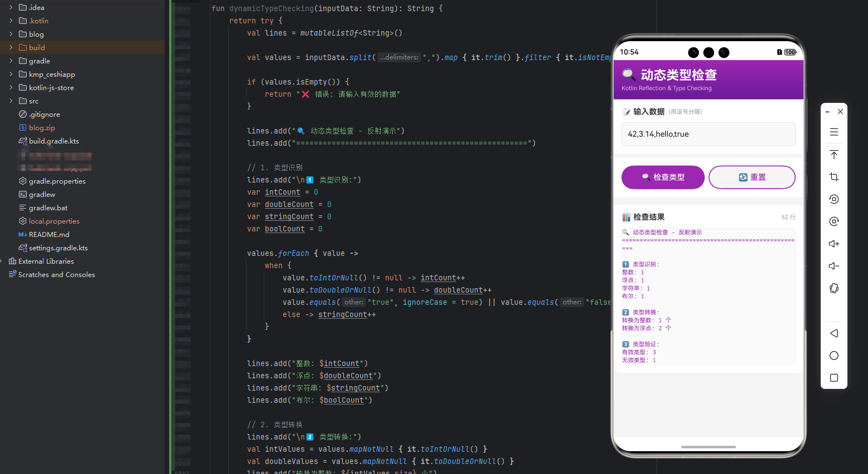The image size is (868, 474).
Task: Tap the emulator Back triangle button
Action: [x=834, y=333]
